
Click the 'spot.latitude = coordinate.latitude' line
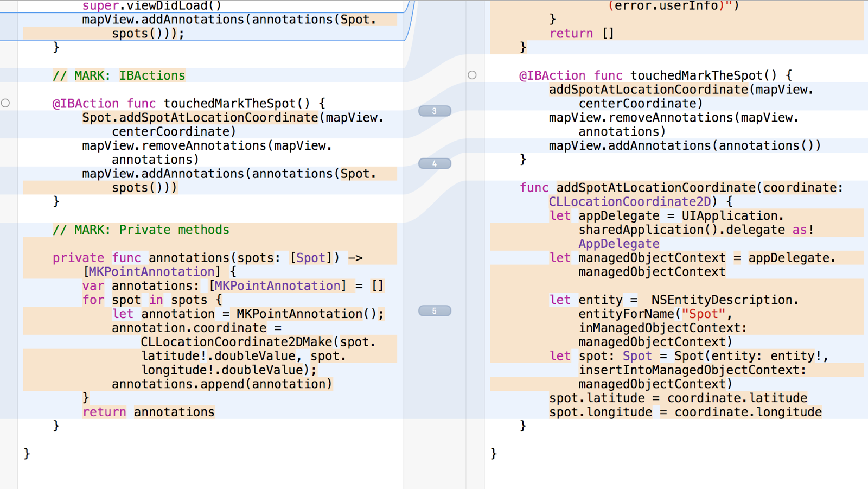(x=678, y=398)
